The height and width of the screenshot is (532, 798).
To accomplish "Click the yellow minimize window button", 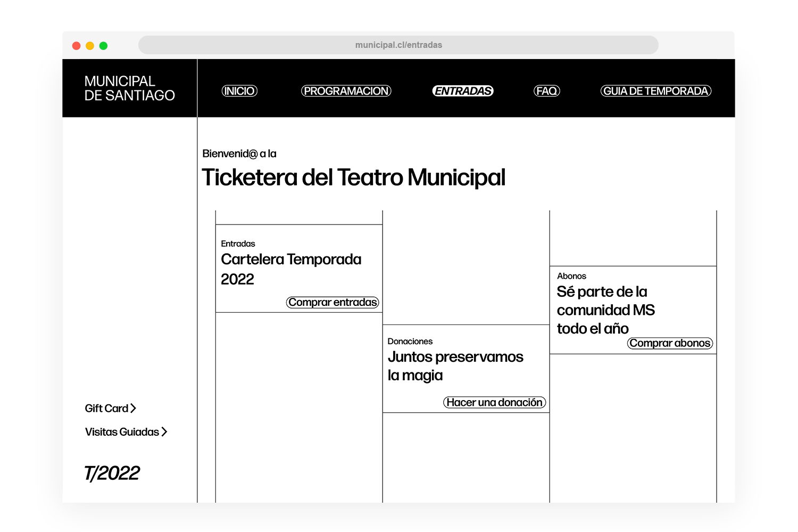I will [90, 46].
